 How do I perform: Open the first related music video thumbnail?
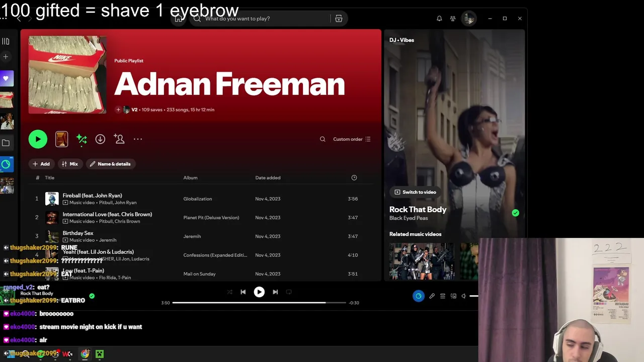(x=422, y=261)
